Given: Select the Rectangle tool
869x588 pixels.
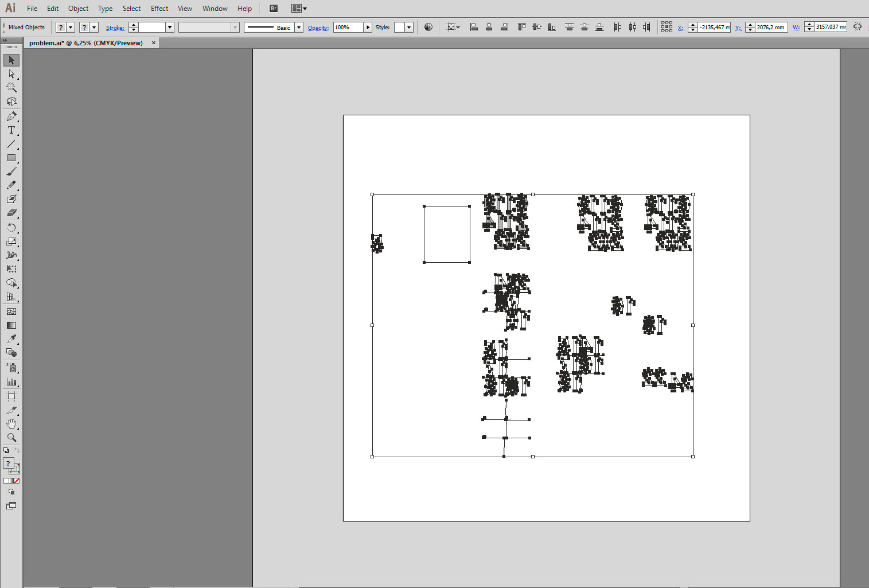Looking at the screenshot, I should (11, 158).
